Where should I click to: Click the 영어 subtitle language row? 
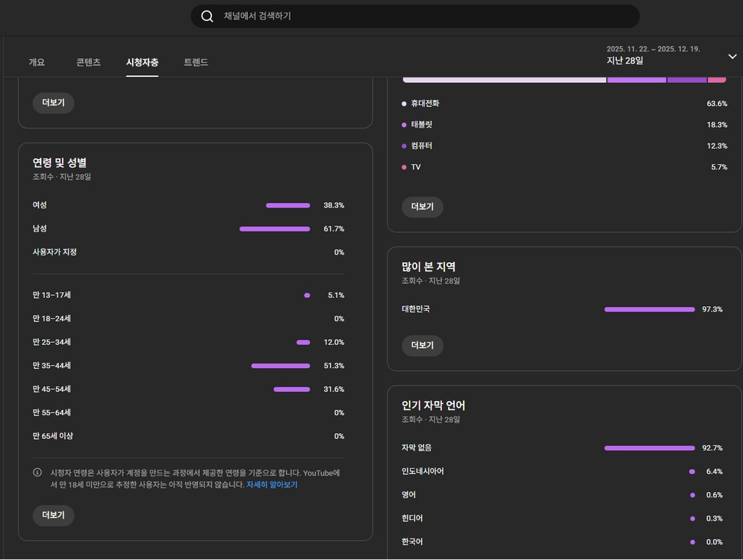click(562, 495)
